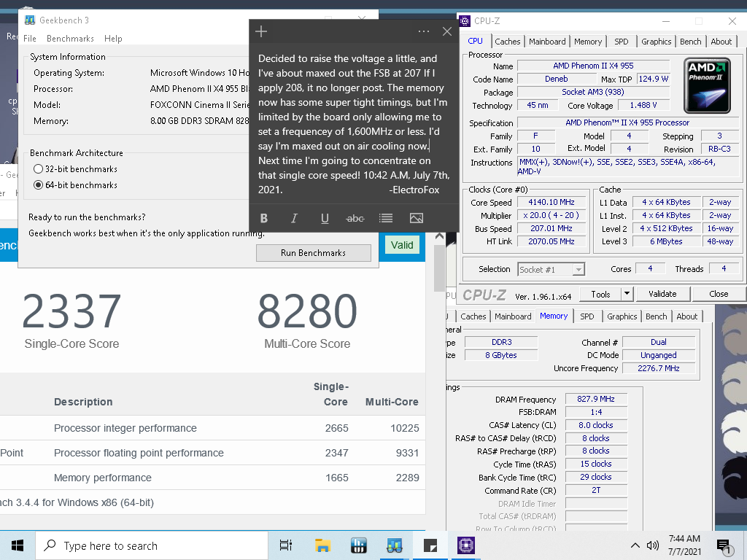Switch to Caches tab in top CPU-Z window

click(508, 42)
